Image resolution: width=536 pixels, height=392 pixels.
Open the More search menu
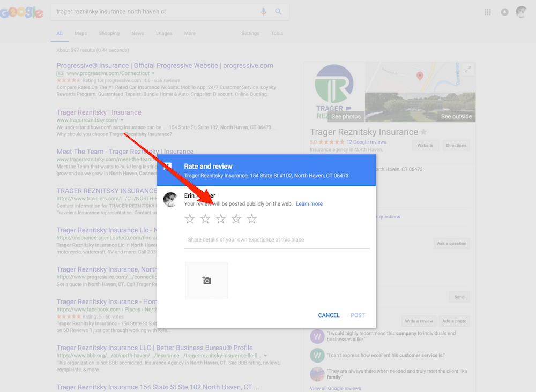point(190,33)
